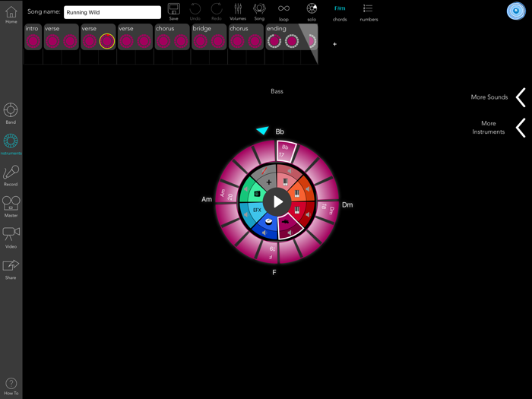
Task: Open the Master section
Action: click(x=11, y=205)
